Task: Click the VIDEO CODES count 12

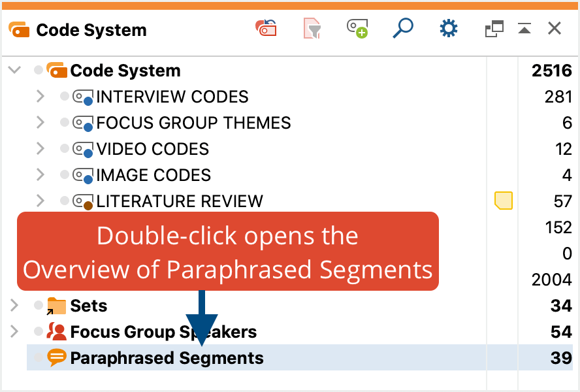Action: pyautogui.click(x=564, y=149)
